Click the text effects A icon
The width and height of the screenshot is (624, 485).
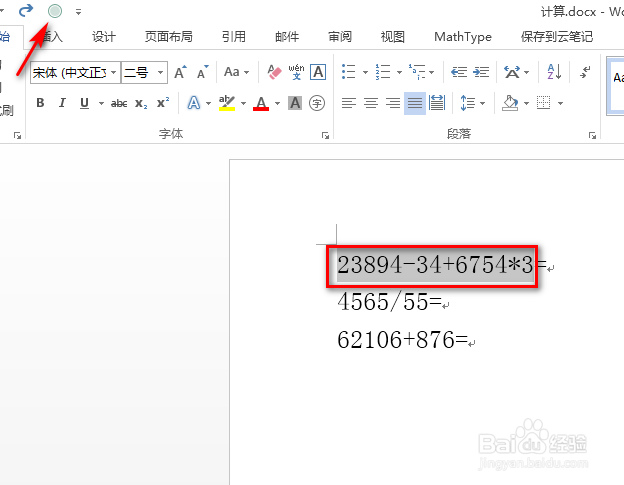pyautogui.click(x=194, y=103)
